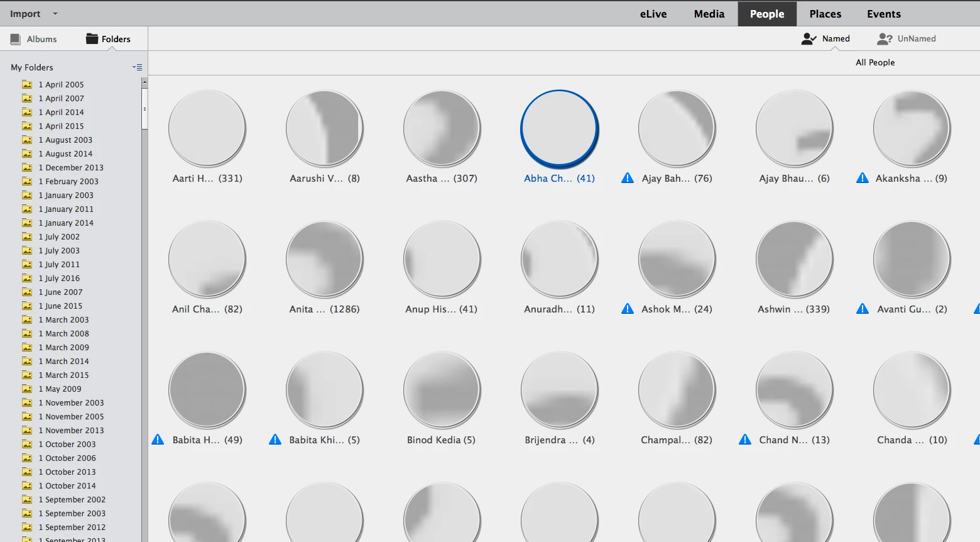
Task: Click warning icon beside Chand N...
Action: pos(745,440)
